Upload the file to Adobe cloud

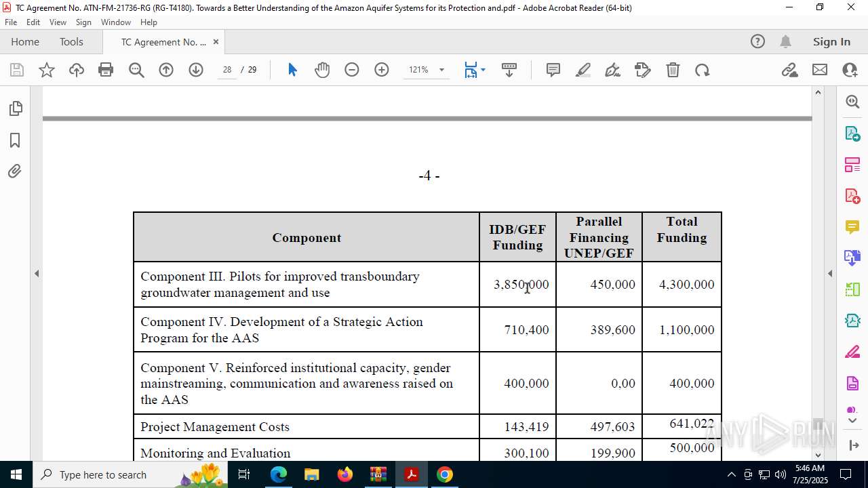(x=76, y=70)
